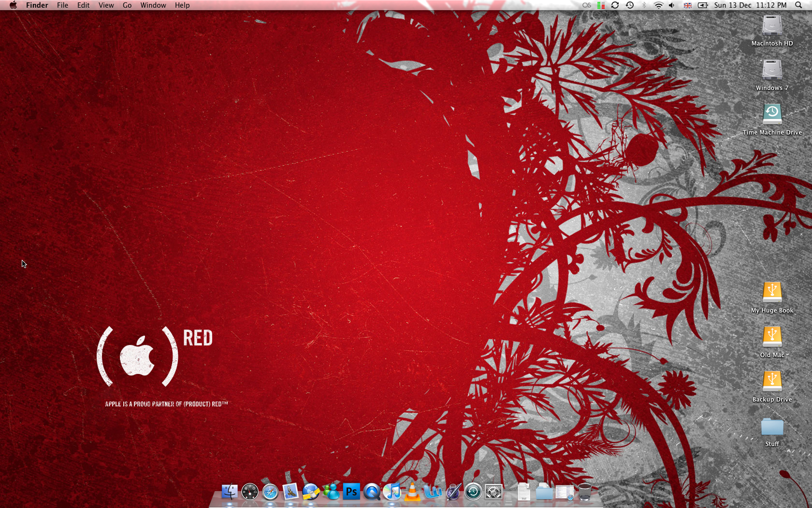Click the Last.fm menu bar icon

587,5
